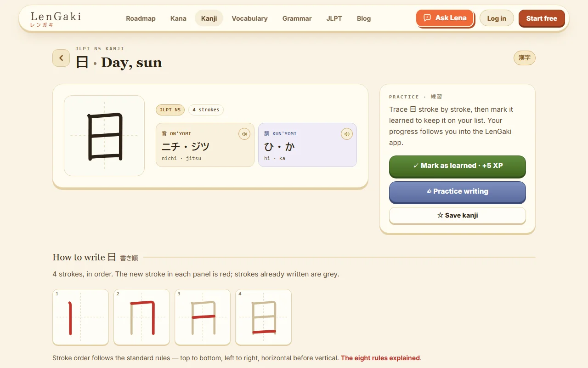
Task: Click the 4 strokes badge
Action: click(x=206, y=110)
